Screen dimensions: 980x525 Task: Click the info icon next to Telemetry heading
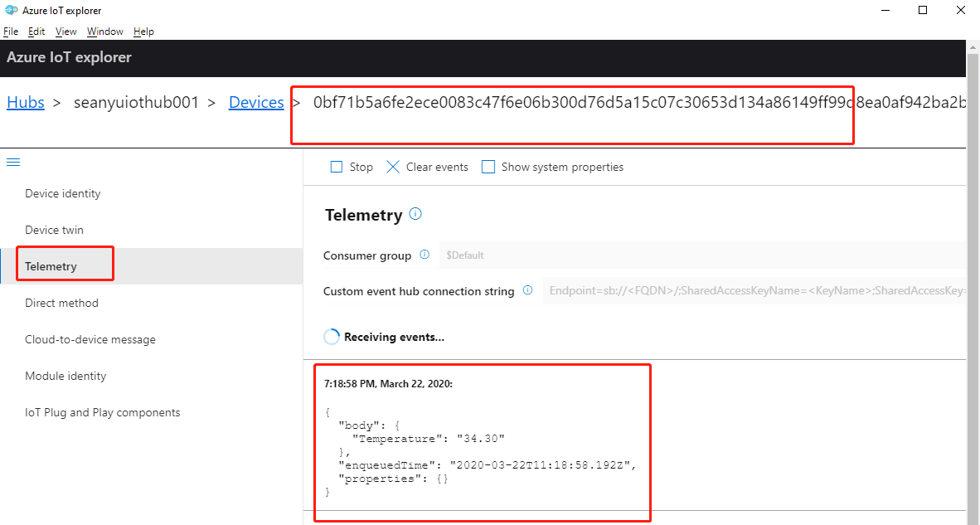(x=415, y=214)
